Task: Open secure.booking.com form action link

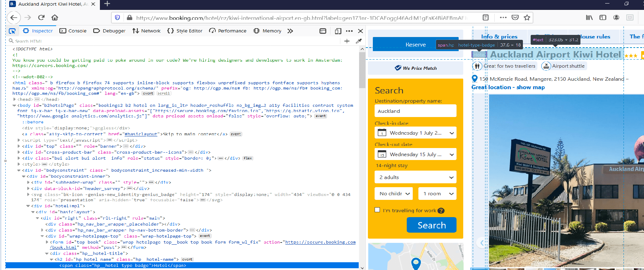Action: coord(320,242)
